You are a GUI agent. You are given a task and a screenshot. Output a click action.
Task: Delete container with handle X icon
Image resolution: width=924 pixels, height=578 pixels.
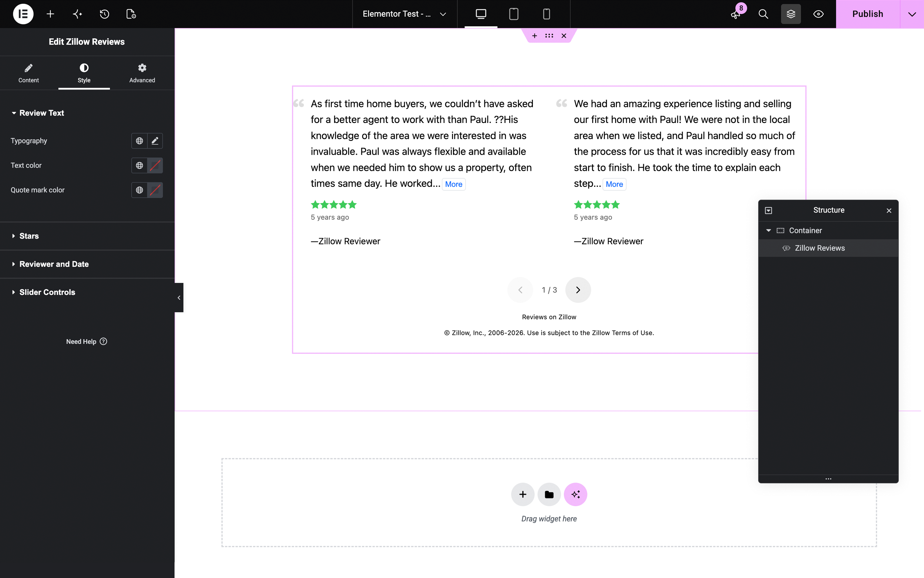click(564, 36)
